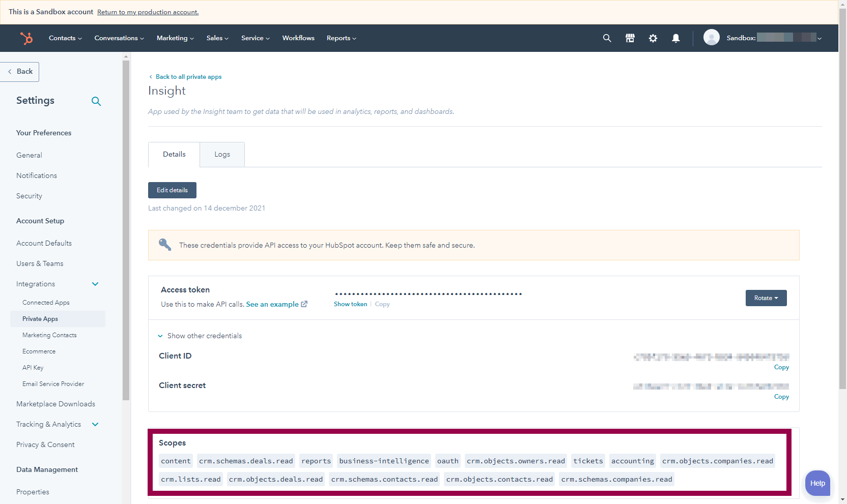The height and width of the screenshot is (504, 847).
Task: Reveal token via Show token link
Action: [350, 304]
